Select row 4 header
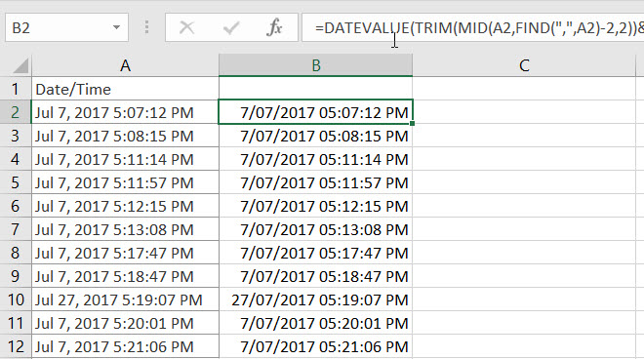 pos(16,159)
